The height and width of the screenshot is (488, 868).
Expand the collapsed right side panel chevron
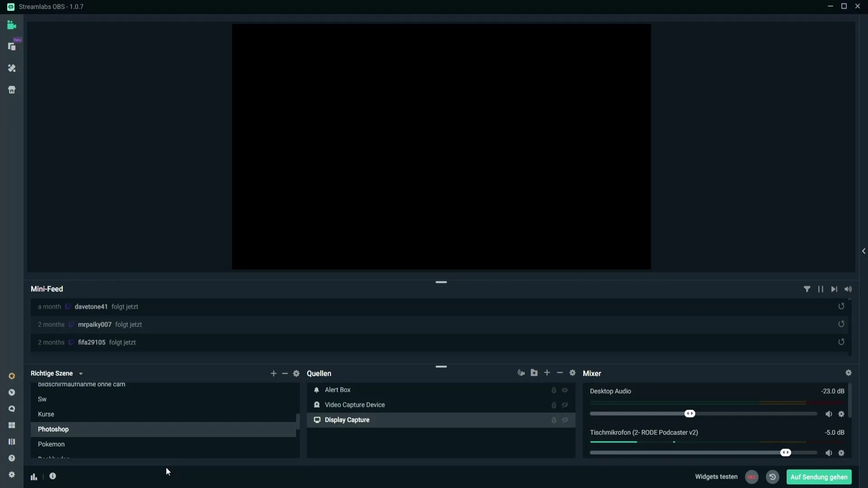[863, 251]
